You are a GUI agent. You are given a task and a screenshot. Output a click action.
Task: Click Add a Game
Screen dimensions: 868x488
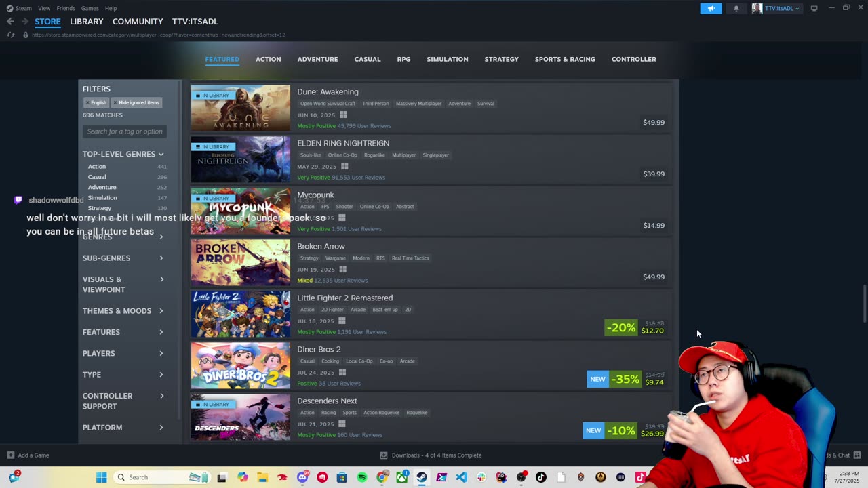(33, 455)
